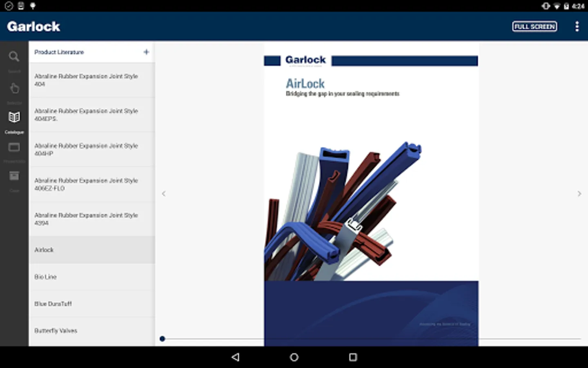The width and height of the screenshot is (588, 368).
Task: Go to the next document page arrow
Action: (x=579, y=194)
